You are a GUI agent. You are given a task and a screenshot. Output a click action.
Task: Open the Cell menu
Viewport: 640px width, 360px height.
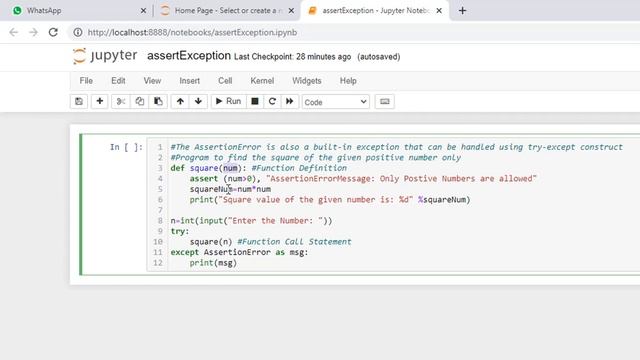tap(225, 81)
